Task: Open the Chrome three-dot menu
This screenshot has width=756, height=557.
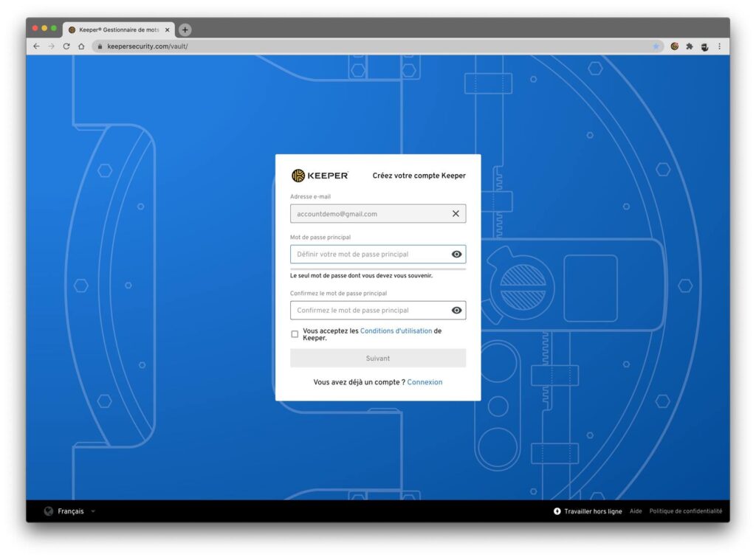Action: (719, 46)
